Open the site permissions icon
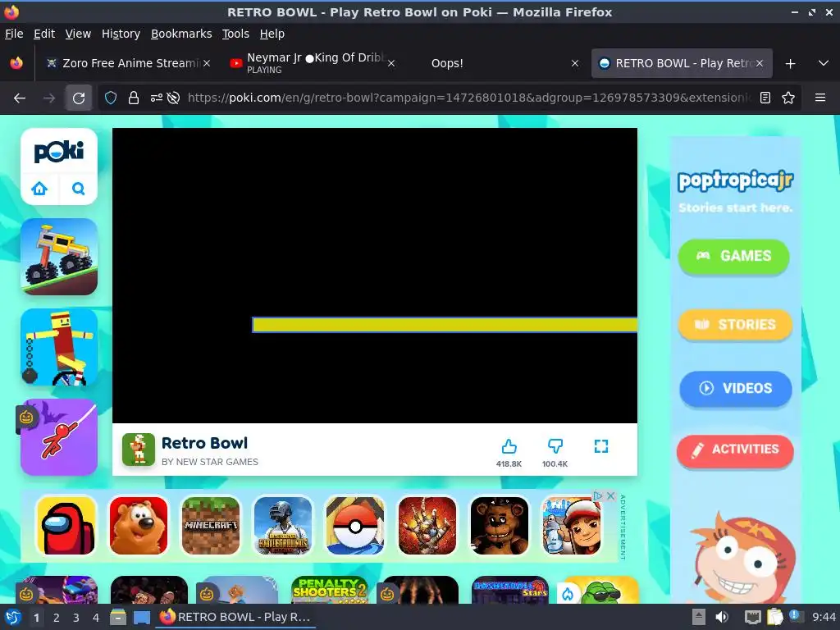The width and height of the screenshot is (840, 630). click(x=157, y=98)
